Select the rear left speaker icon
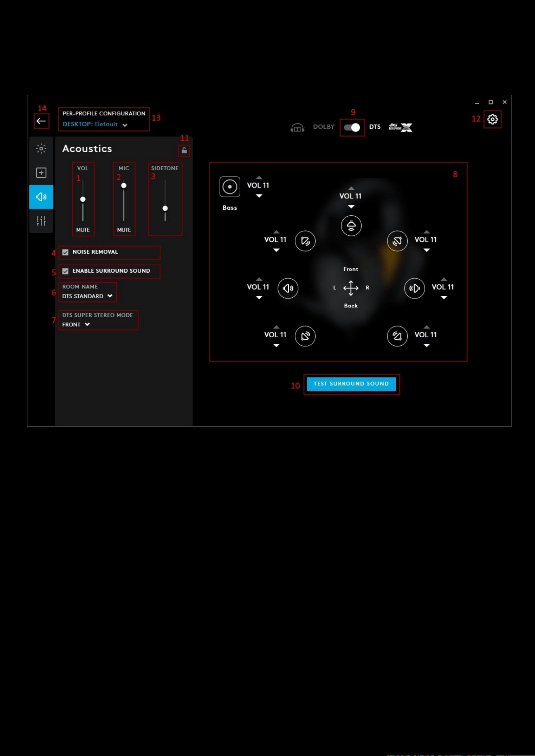The height and width of the screenshot is (756, 535). [x=305, y=336]
